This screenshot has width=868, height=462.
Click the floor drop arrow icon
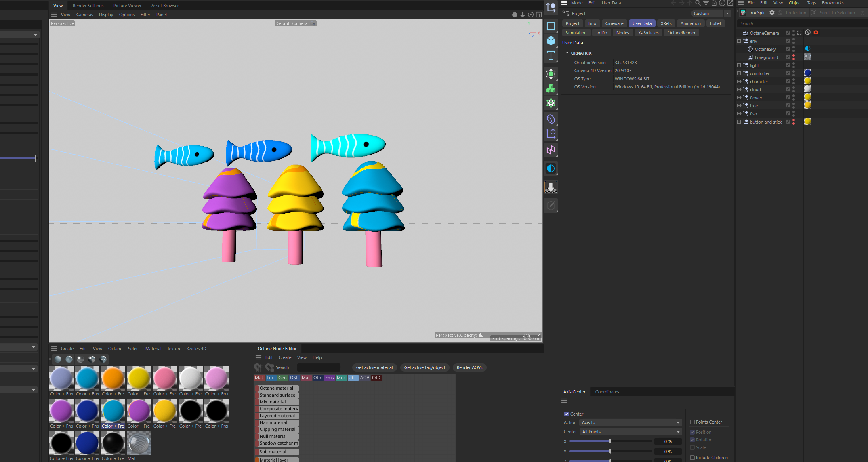pos(551,187)
